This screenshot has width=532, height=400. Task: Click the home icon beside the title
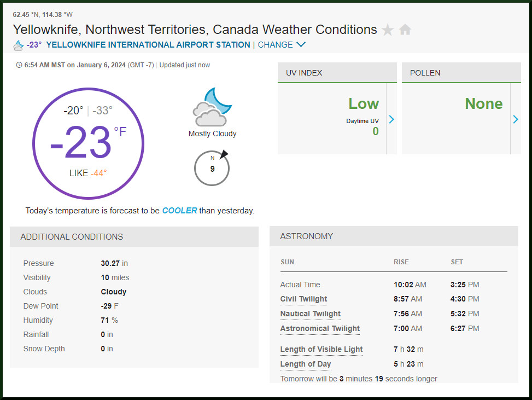click(405, 30)
